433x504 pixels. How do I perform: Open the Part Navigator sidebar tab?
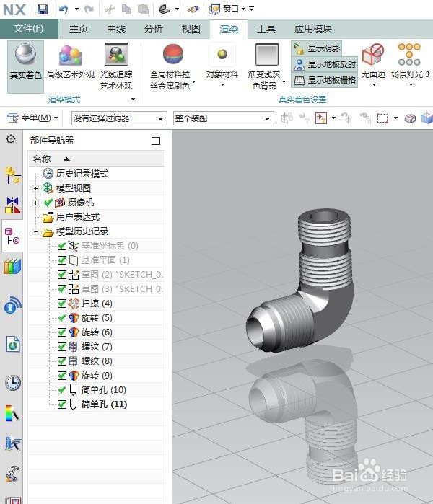point(12,236)
